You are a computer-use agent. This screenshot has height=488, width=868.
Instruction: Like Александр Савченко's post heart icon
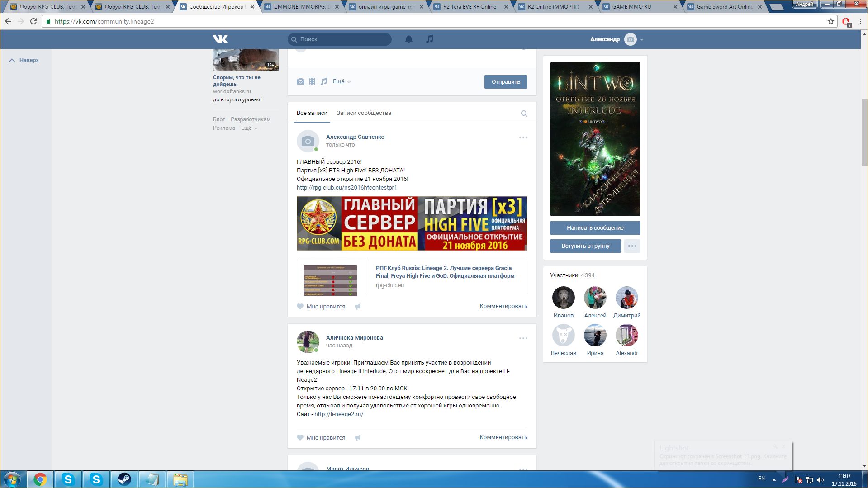pos(300,306)
